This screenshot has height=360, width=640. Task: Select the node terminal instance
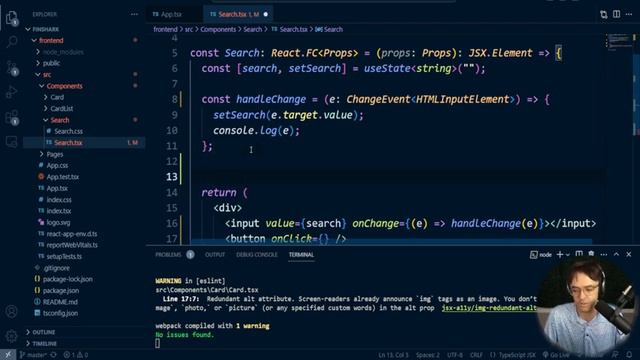(x=540, y=255)
